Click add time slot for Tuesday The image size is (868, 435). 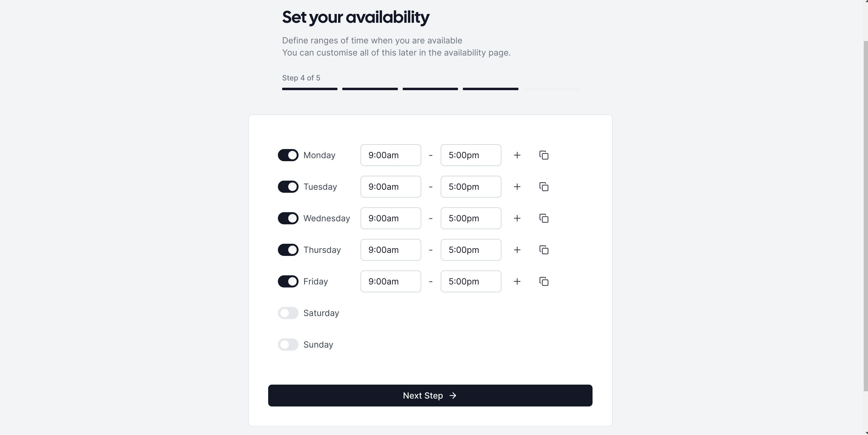pos(516,186)
